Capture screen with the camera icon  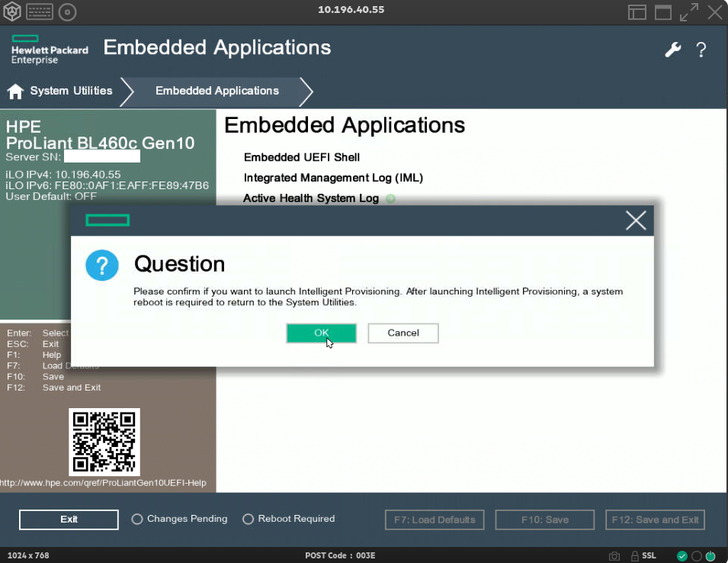click(x=614, y=556)
